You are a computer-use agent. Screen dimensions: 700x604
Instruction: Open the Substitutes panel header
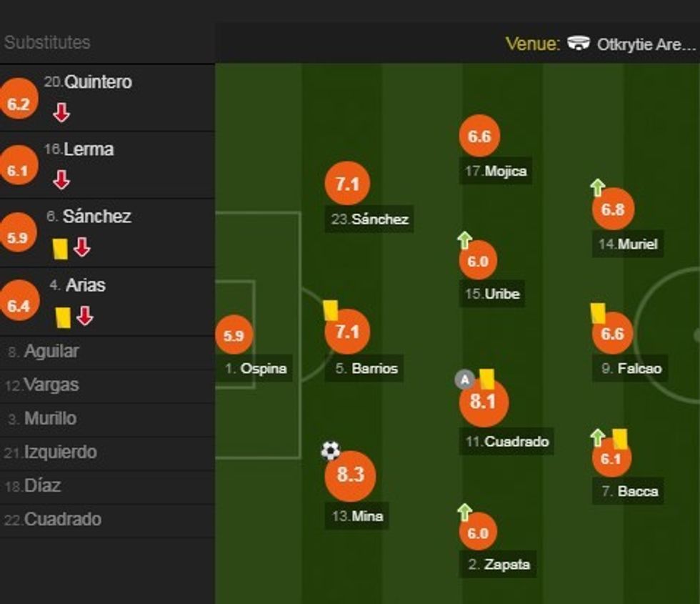(x=48, y=42)
